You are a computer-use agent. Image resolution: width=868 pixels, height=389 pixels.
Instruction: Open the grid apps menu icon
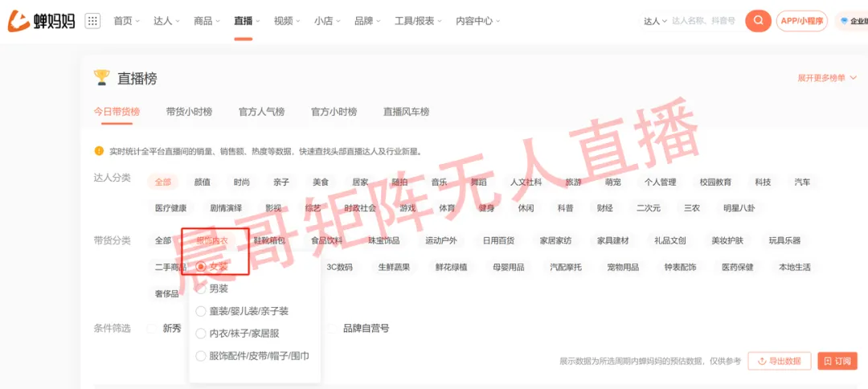pos(92,21)
